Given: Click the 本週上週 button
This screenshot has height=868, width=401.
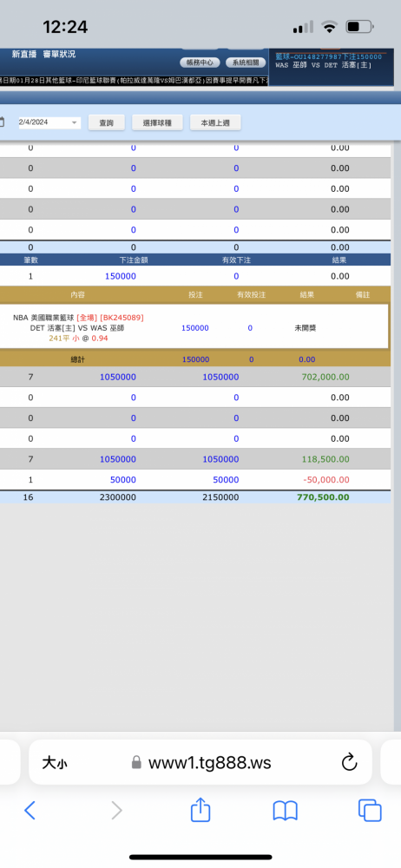Looking at the screenshot, I should coord(215,123).
